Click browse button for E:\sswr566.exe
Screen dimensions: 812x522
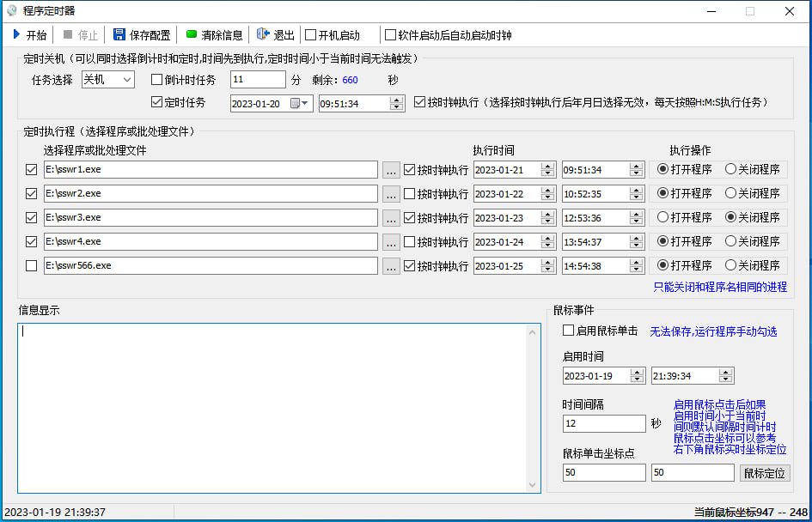[x=391, y=266]
